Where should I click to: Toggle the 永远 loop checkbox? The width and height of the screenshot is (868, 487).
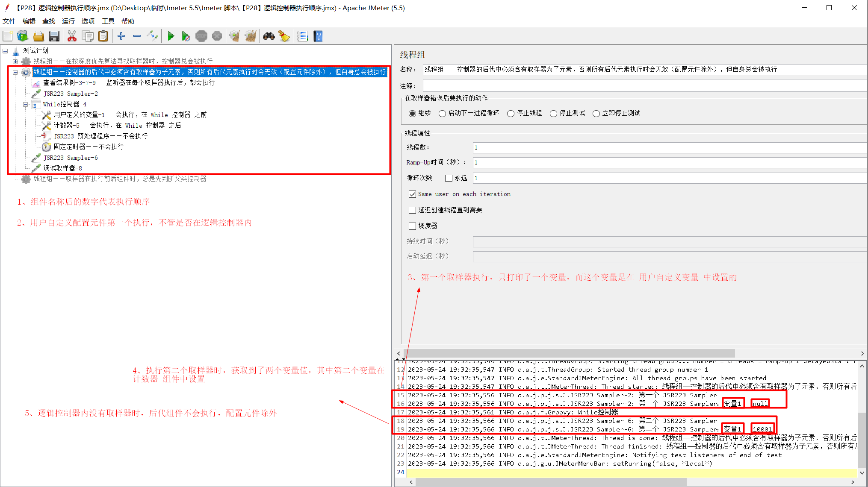point(449,178)
